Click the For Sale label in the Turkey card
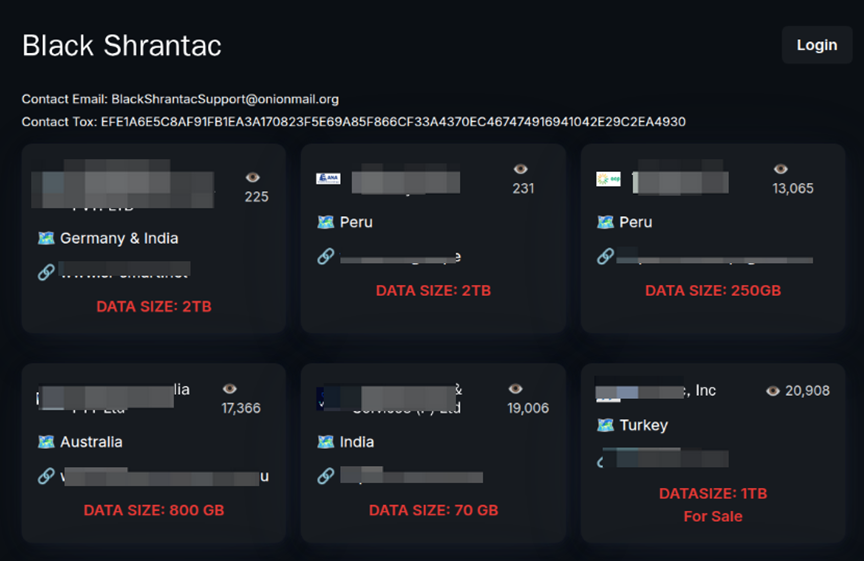The height and width of the screenshot is (561, 864). coord(712,516)
